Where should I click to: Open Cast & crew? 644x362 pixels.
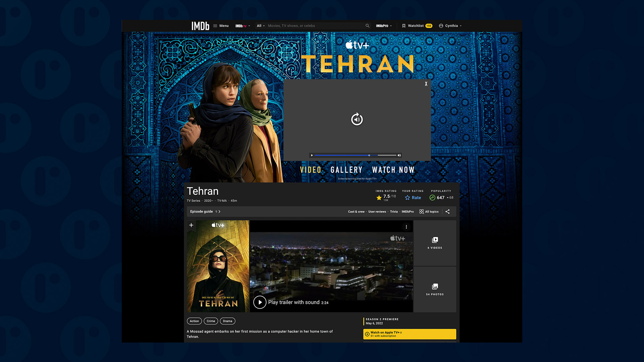pyautogui.click(x=356, y=212)
